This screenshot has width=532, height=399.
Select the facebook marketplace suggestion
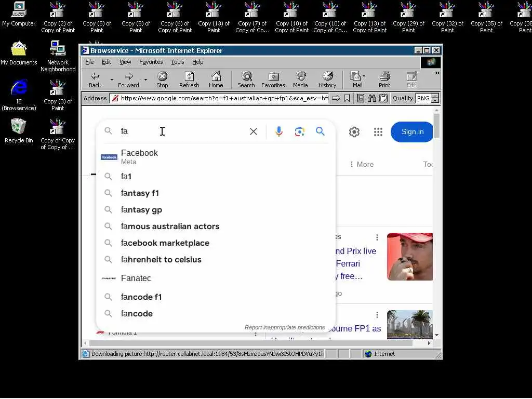pyautogui.click(x=216, y=243)
